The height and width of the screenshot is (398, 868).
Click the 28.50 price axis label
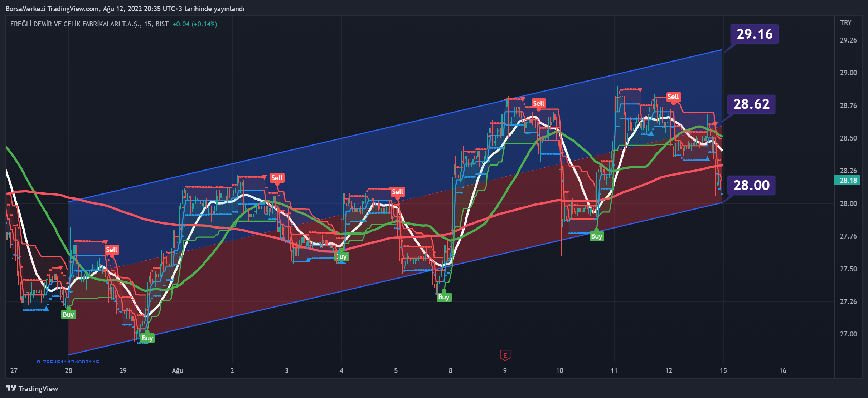pos(849,138)
